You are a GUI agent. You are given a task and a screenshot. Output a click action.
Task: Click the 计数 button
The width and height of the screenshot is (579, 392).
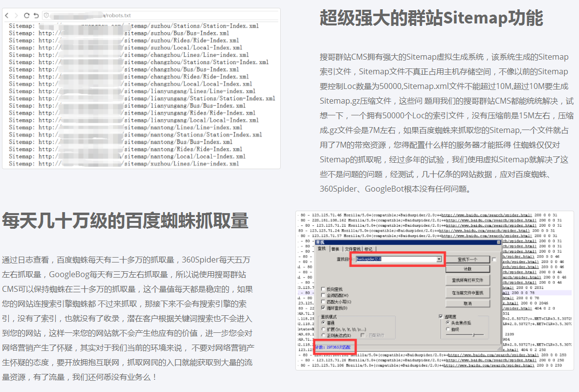468,269
